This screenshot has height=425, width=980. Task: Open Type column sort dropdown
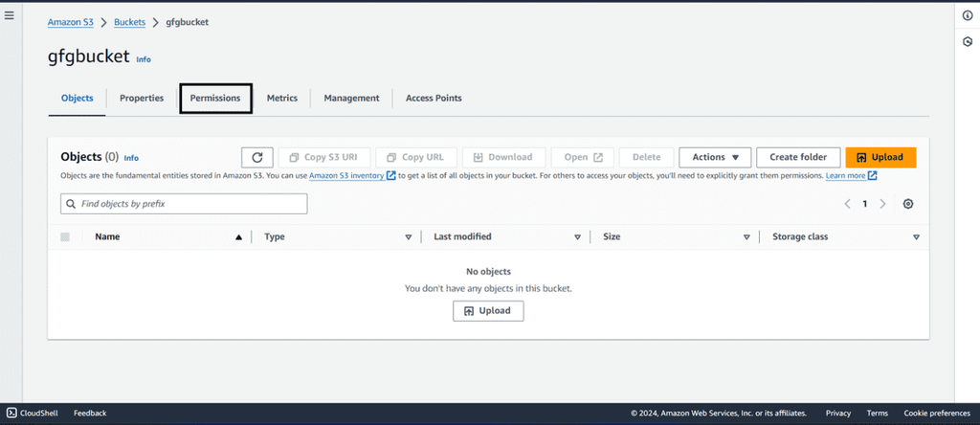[409, 237]
